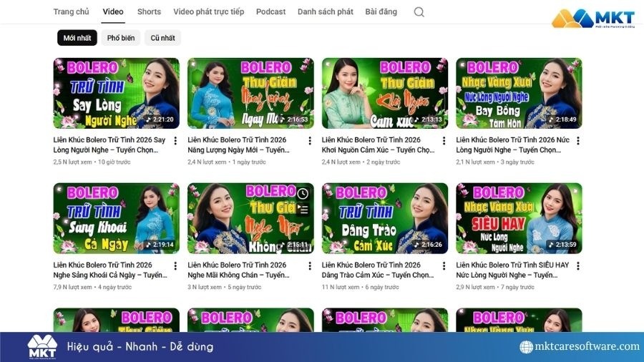Click text 11 N lượt xem • 6 ngày trước

(360, 288)
